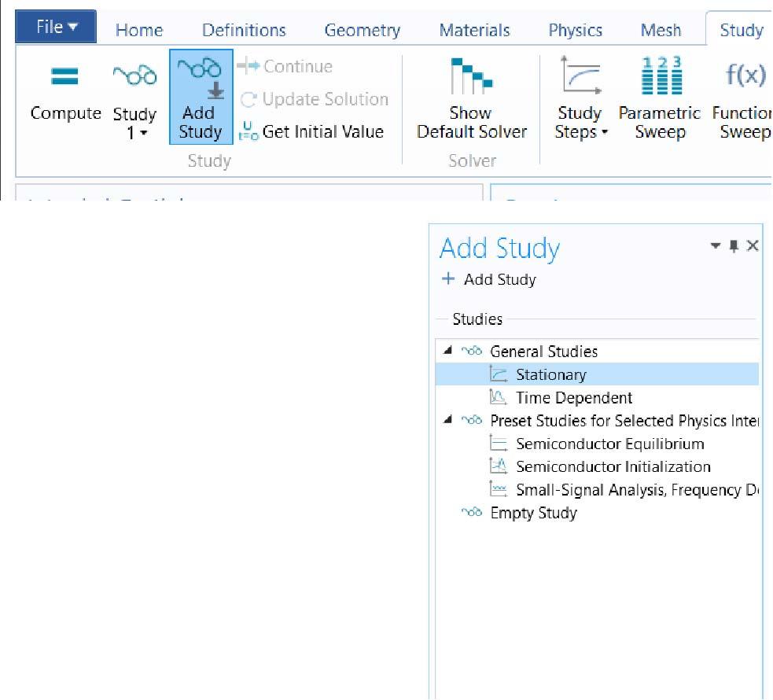Click the Semiconductor Initialization icon

click(498, 466)
